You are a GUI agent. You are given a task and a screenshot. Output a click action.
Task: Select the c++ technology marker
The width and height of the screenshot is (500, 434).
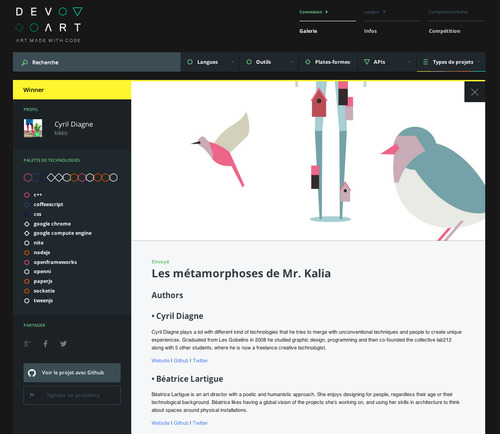pos(27,195)
